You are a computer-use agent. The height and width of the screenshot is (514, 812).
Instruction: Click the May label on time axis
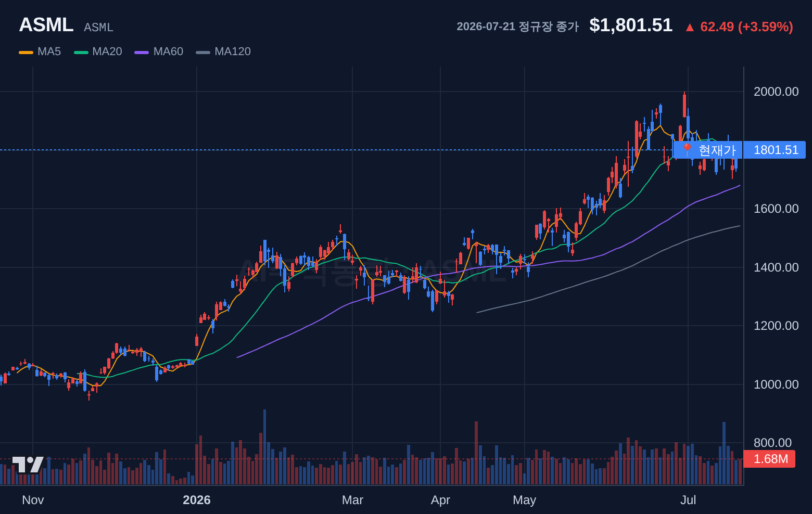524,500
